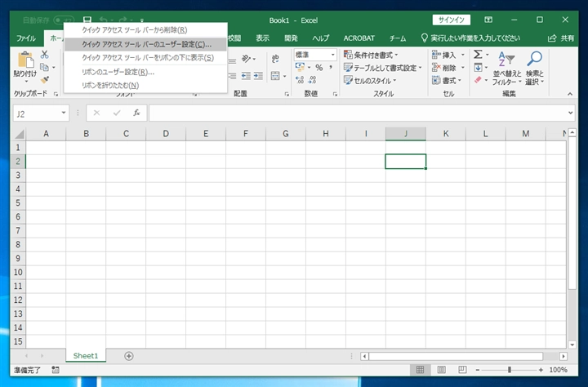
Task: Click the scissors Cut icon
Action: pos(45,54)
